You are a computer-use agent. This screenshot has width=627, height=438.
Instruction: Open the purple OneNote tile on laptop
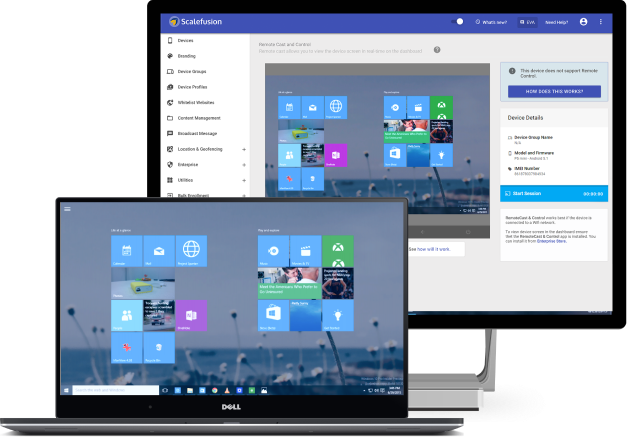click(191, 316)
